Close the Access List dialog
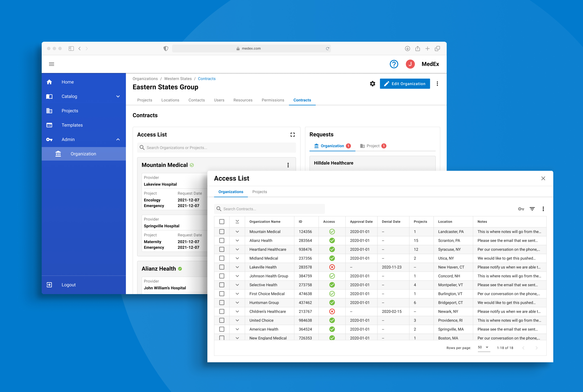Screen dimensions: 583x392 point(543,178)
